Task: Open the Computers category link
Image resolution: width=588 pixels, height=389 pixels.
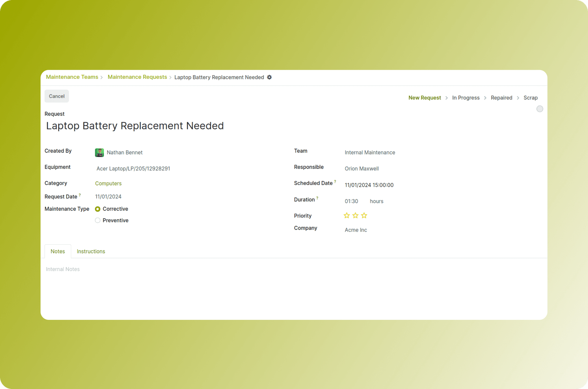Action: tap(108, 183)
